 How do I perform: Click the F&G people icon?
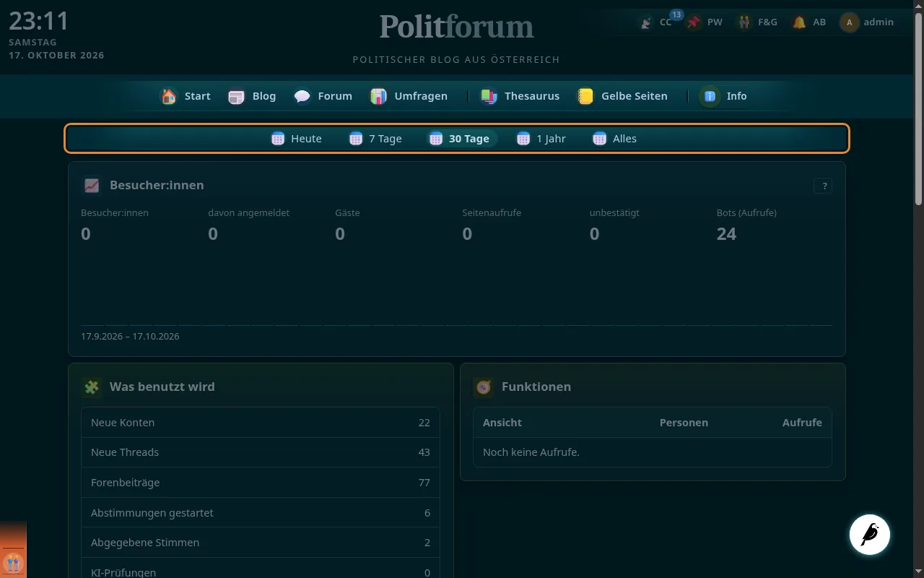(744, 22)
